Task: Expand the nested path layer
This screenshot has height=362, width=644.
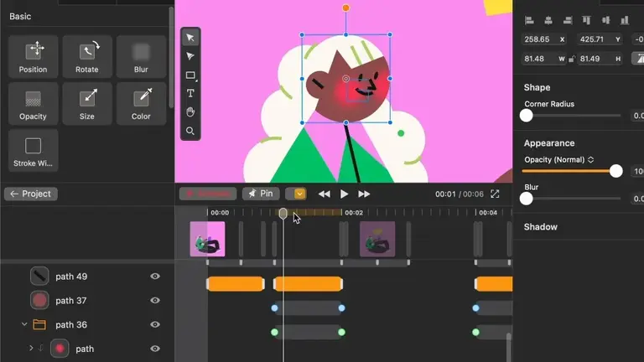Action: tap(31, 349)
